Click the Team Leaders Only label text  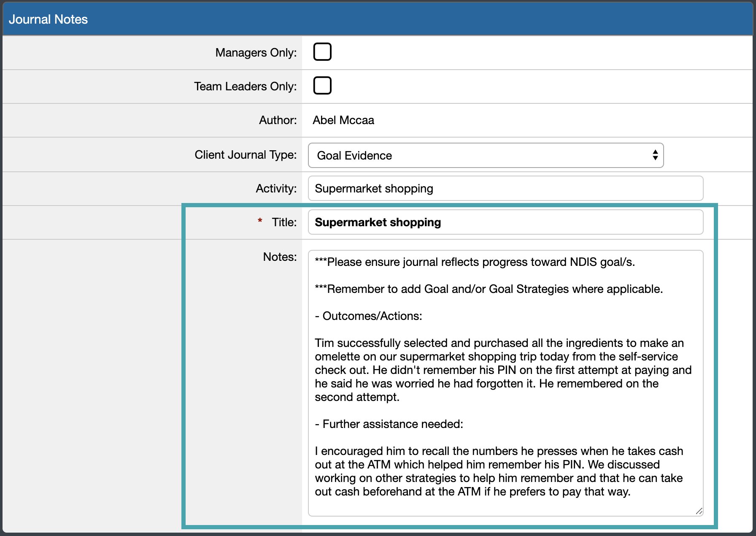pos(245,86)
